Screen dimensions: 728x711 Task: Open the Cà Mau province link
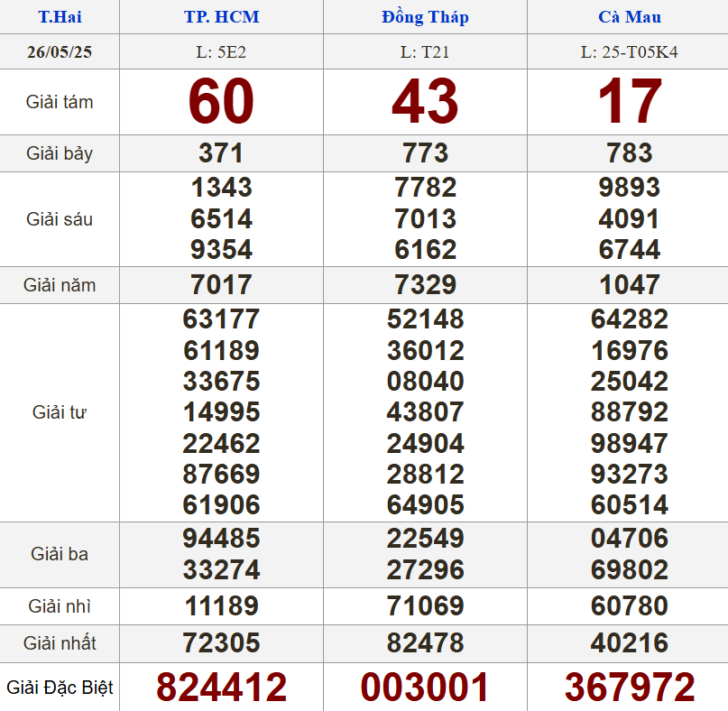[x=629, y=17]
